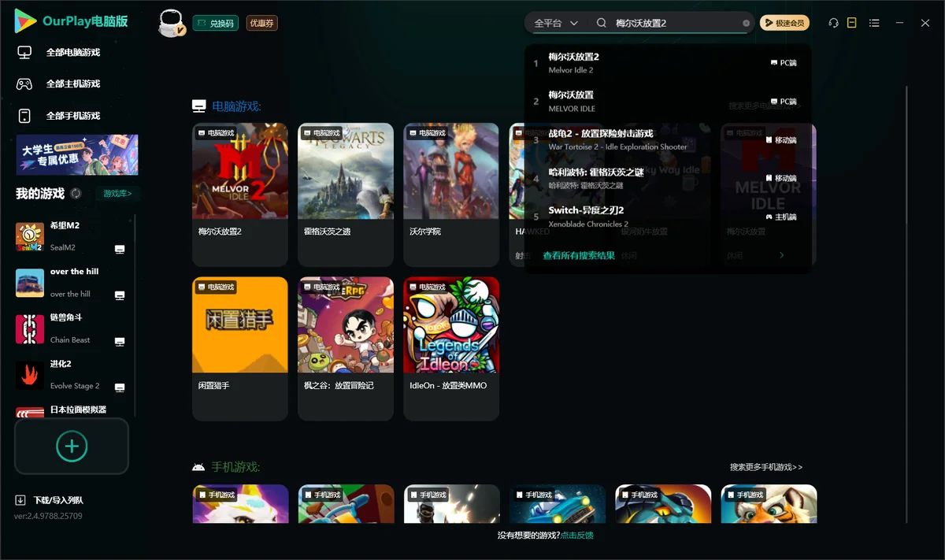Open the 霍格沃茨之遗 game card
This screenshot has height=560, width=945.
point(346,194)
